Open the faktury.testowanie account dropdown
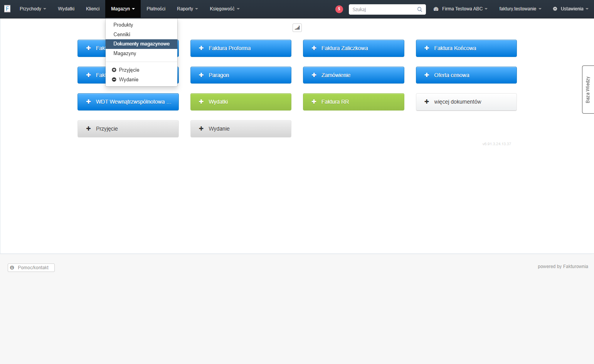 [520, 9]
